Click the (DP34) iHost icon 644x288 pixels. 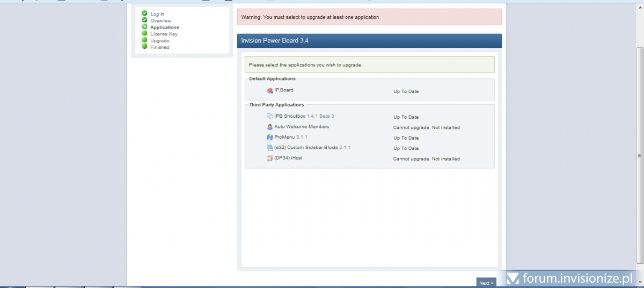pyautogui.click(x=270, y=159)
